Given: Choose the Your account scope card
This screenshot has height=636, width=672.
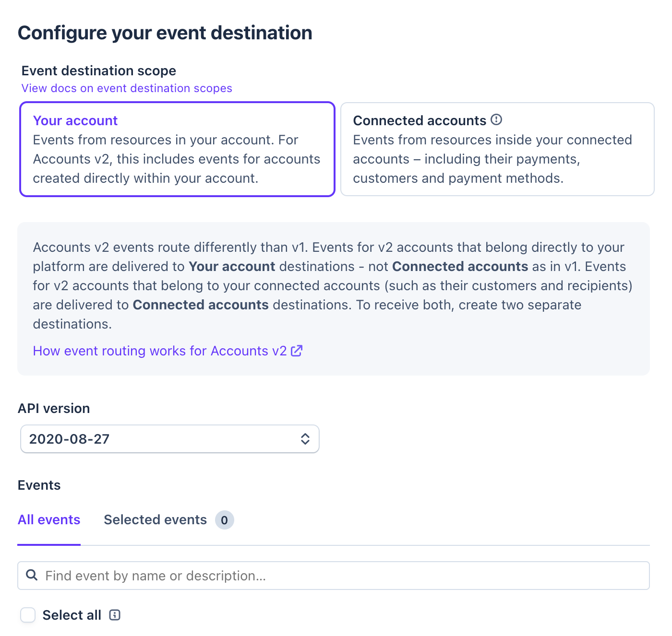Looking at the screenshot, I should 177,149.
